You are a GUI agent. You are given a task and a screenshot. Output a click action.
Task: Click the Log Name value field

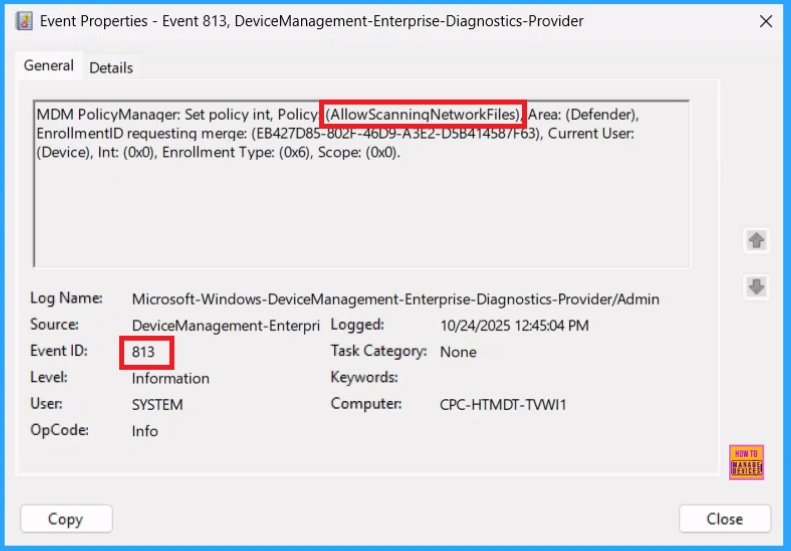tap(395, 299)
